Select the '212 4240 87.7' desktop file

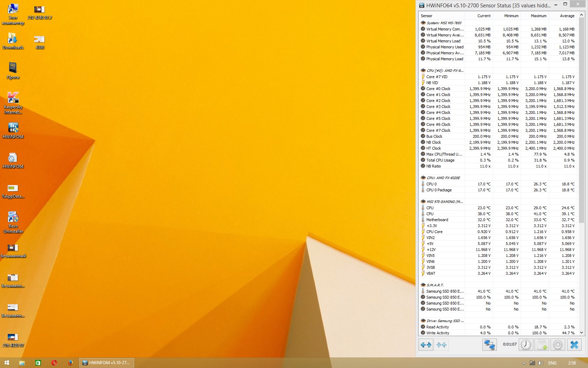pyautogui.click(x=40, y=12)
